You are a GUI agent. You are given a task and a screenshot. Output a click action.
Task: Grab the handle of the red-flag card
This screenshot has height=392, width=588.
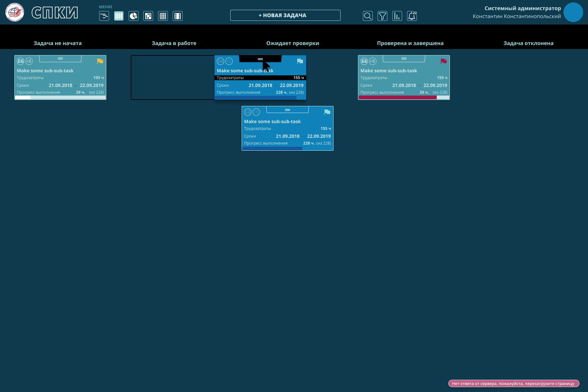(x=404, y=58)
